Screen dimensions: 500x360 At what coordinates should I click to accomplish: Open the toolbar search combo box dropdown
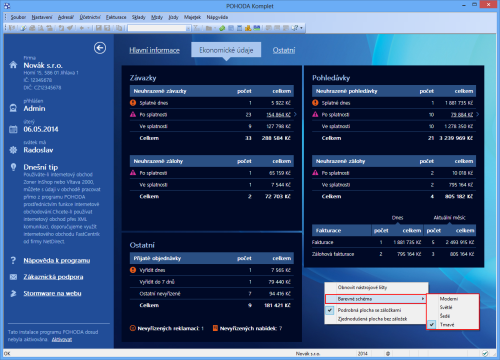coord(188,28)
